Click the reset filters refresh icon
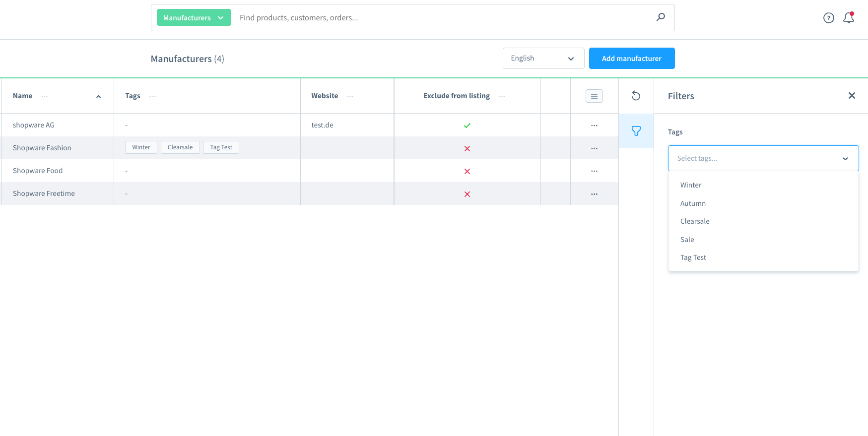Image resolution: width=868 pixels, height=436 pixels. pos(636,96)
